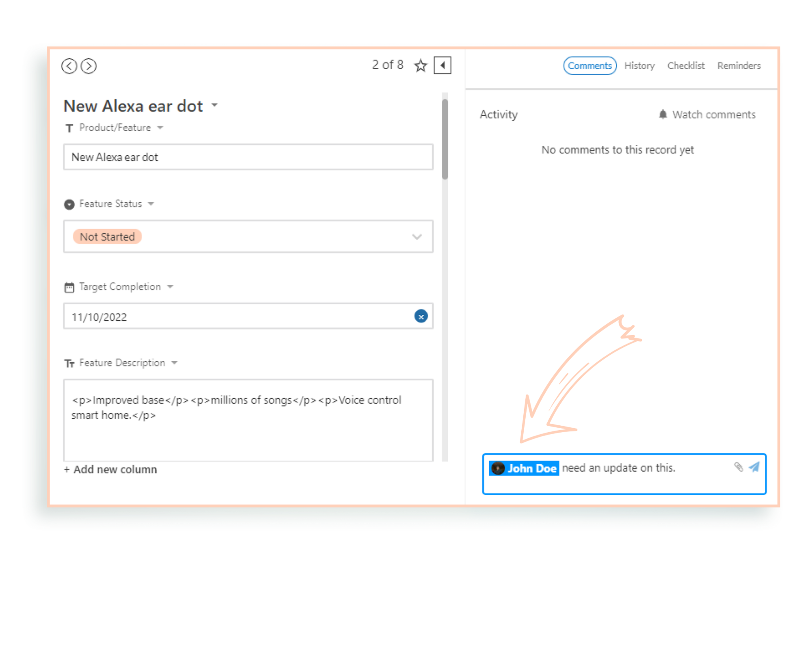
Task: Expand the Feature Description column menu
Action: 175,363
